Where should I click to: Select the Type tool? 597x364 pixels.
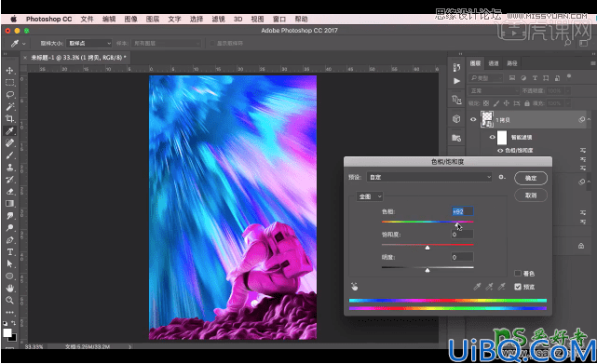click(10, 252)
